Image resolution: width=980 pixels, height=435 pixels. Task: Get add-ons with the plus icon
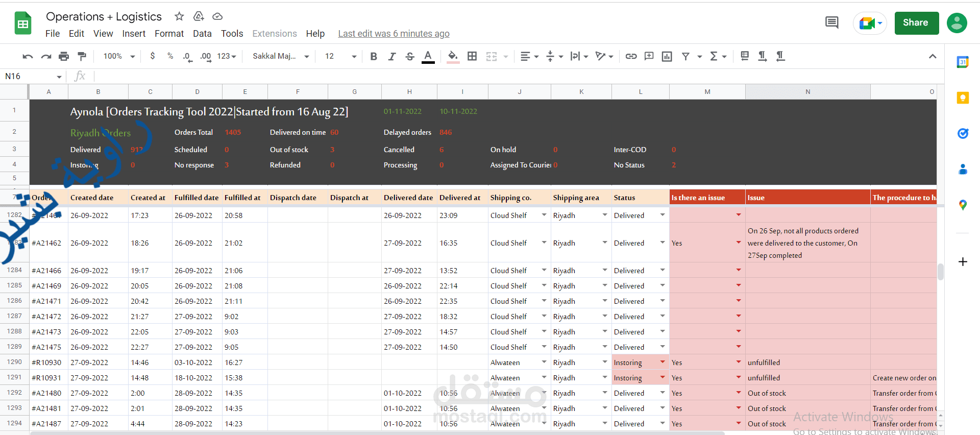click(963, 262)
